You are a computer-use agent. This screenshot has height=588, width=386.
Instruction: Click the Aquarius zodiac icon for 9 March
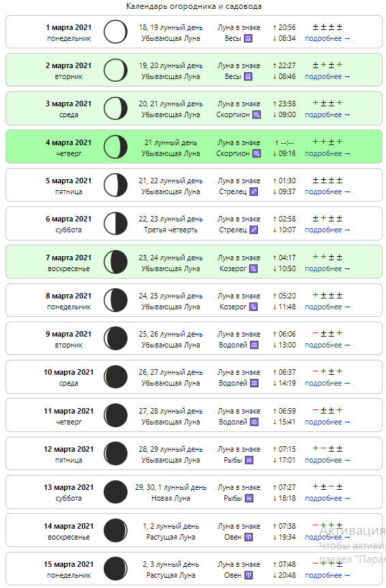tap(254, 345)
